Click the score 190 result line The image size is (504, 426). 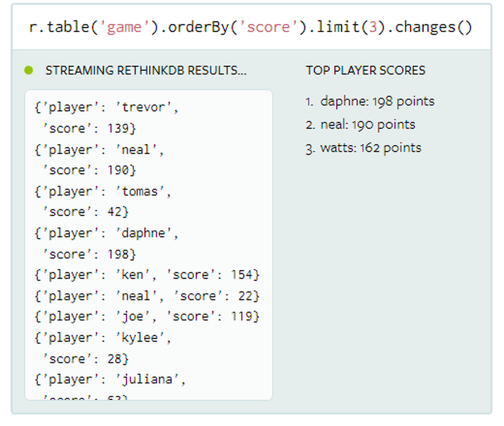click(89, 170)
